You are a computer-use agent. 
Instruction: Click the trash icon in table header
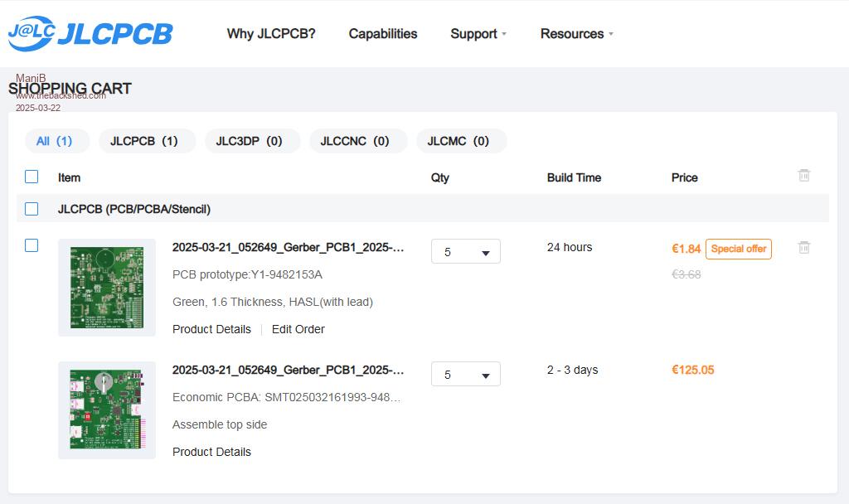(x=803, y=176)
